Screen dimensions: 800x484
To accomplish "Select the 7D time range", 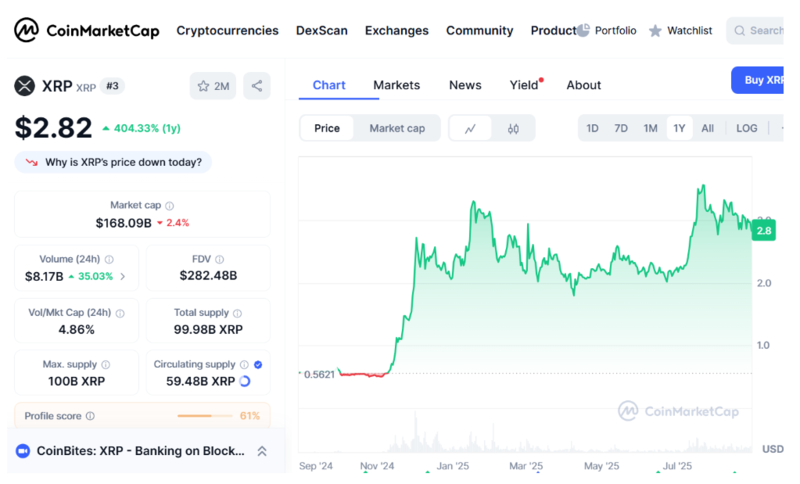I will [x=621, y=128].
